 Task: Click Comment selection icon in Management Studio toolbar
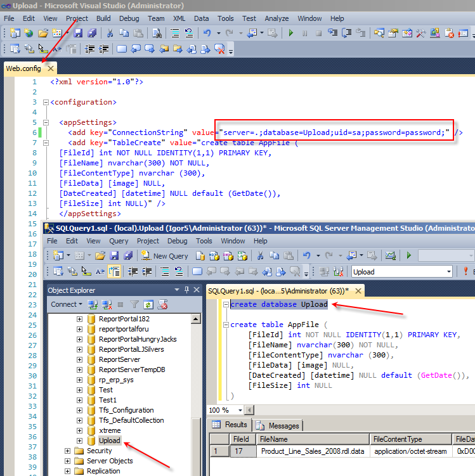pos(165,271)
